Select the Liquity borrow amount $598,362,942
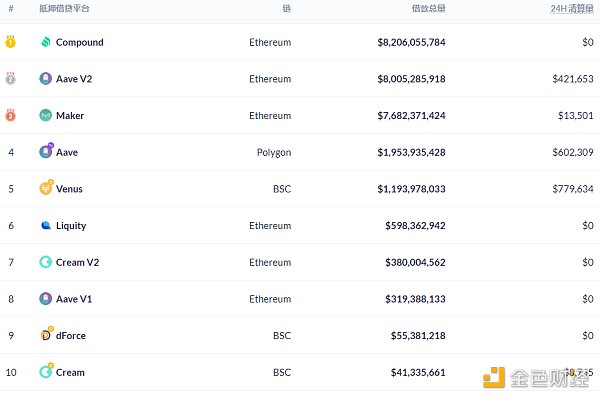Image resolution: width=600 pixels, height=399 pixels. tap(415, 226)
